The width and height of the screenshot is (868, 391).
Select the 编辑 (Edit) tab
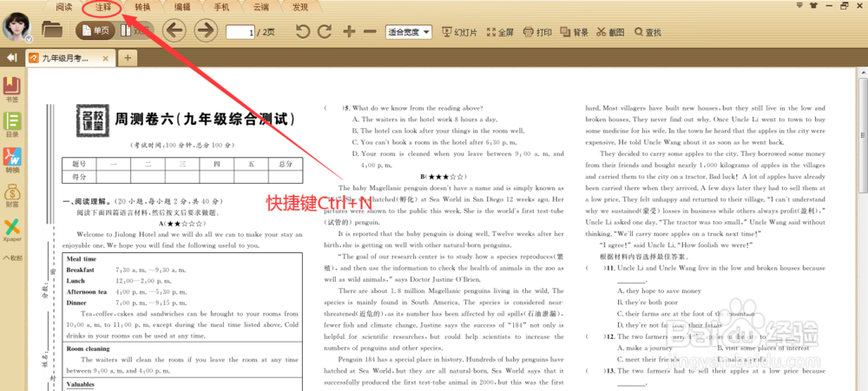[x=182, y=7]
